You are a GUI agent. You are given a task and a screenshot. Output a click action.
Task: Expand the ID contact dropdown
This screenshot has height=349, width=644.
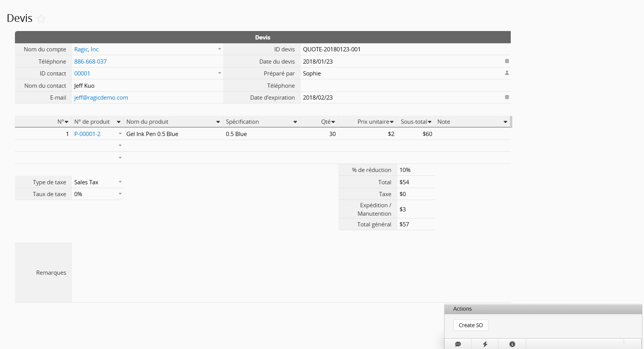[x=219, y=73]
